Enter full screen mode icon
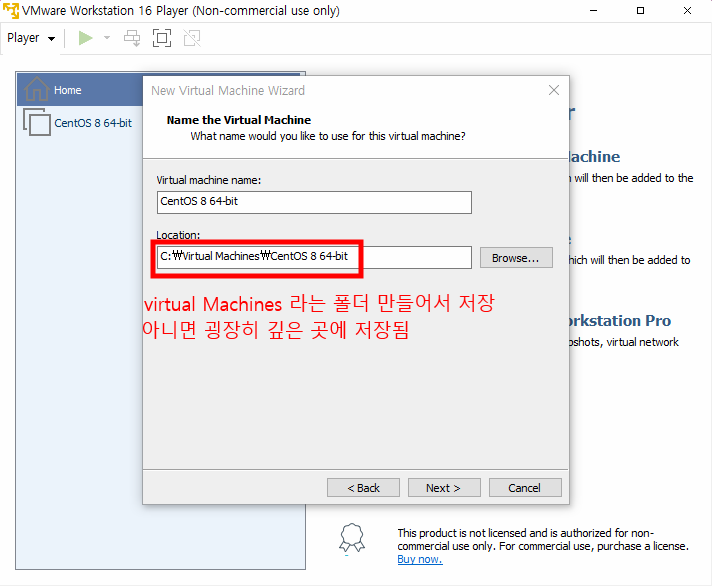Screen dimensions: 712x586 tap(162, 38)
